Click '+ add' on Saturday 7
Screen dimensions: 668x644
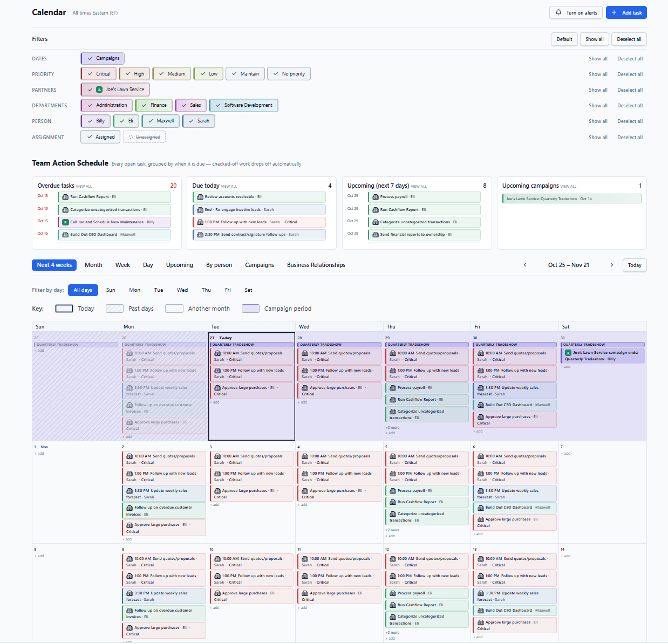(x=566, y=454)
